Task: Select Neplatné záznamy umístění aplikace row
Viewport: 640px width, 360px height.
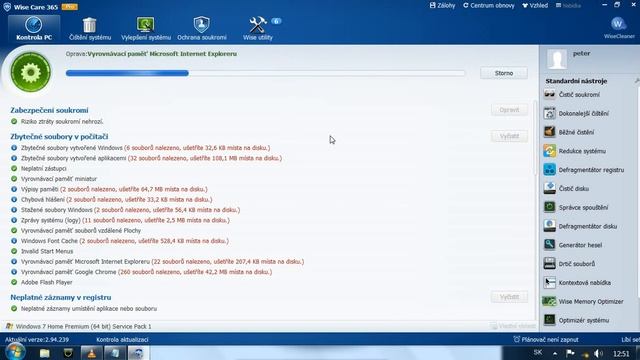Action: pos(84,309)
